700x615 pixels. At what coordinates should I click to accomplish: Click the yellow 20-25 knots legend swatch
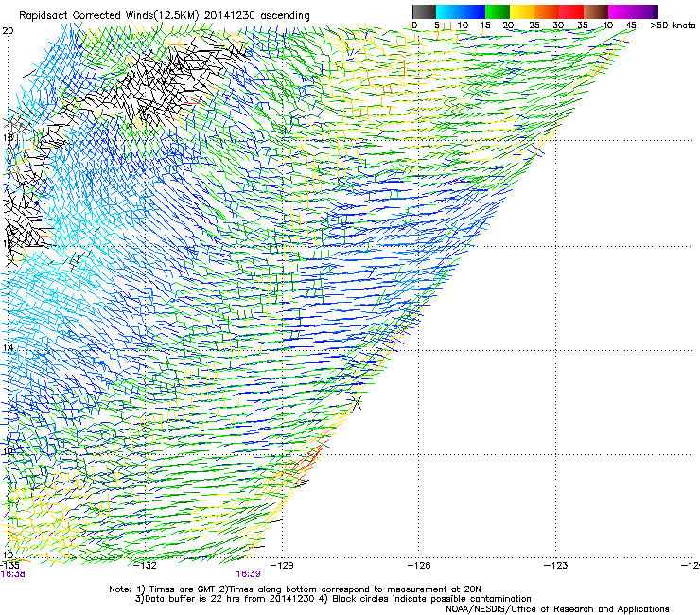pyautogui.click(x=522, y=11)
